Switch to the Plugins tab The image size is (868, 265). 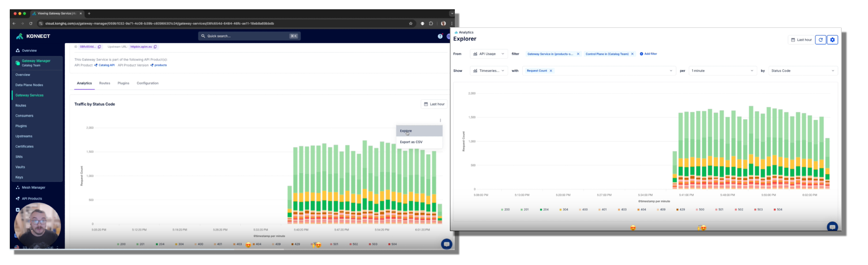pyautogui.click(x=123, y=83)
